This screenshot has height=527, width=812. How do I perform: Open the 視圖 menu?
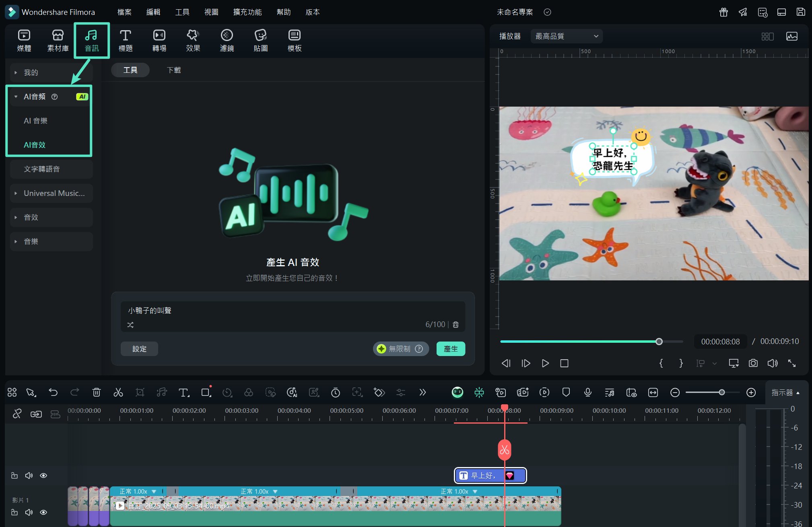point(211,12)
